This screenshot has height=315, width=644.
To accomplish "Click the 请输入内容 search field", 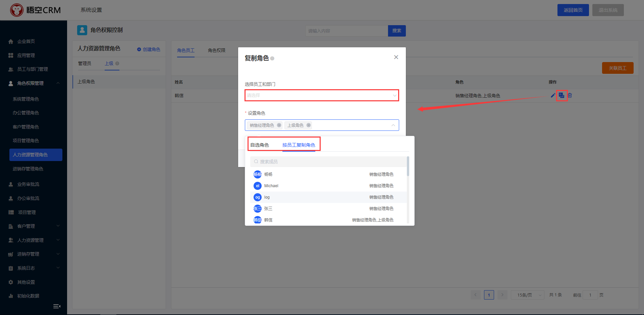I will pyautogui.click(x=346, y=31).
